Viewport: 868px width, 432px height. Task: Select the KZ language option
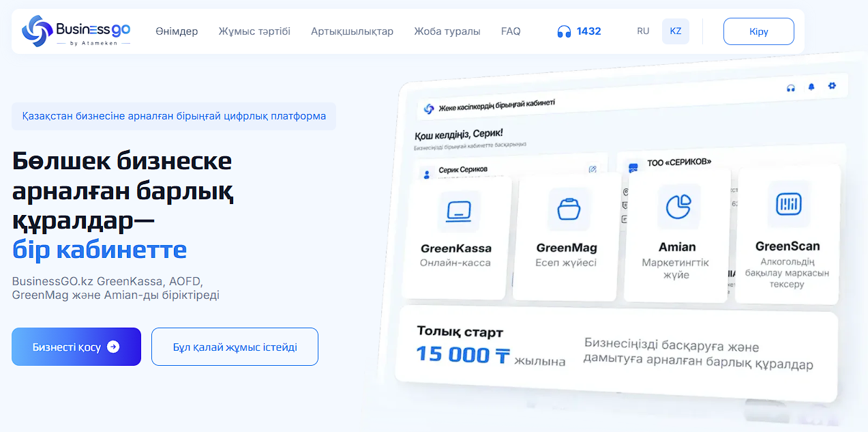pyautogui.click(x=676, y=31)
